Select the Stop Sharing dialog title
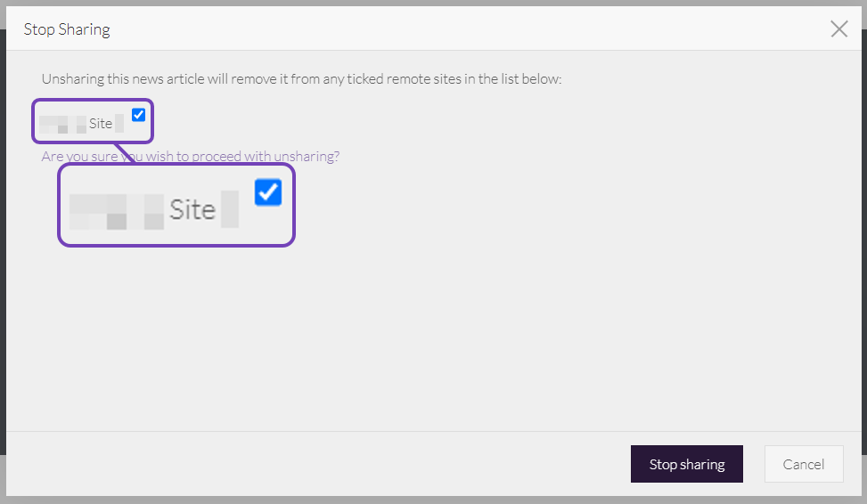 67,29
